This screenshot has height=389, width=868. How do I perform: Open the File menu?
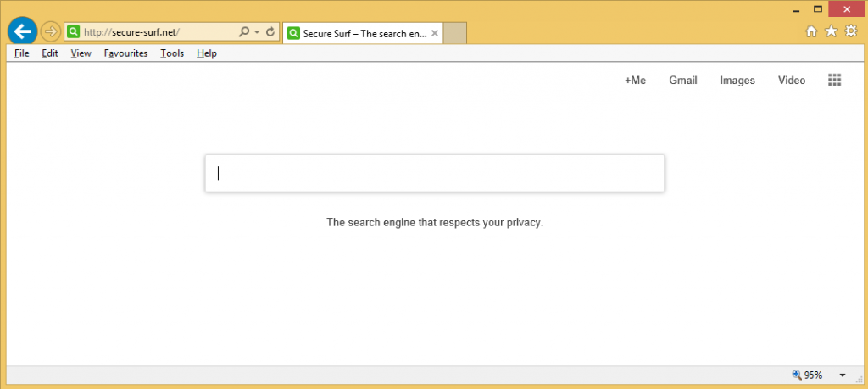[22, 53]
